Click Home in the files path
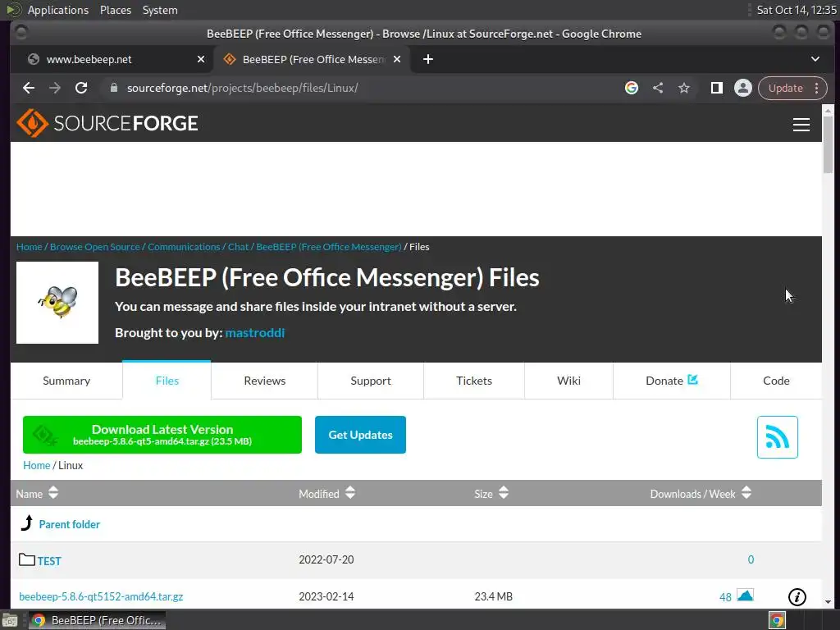The height and width of the screenshot is (630, 840). point(36,465)
